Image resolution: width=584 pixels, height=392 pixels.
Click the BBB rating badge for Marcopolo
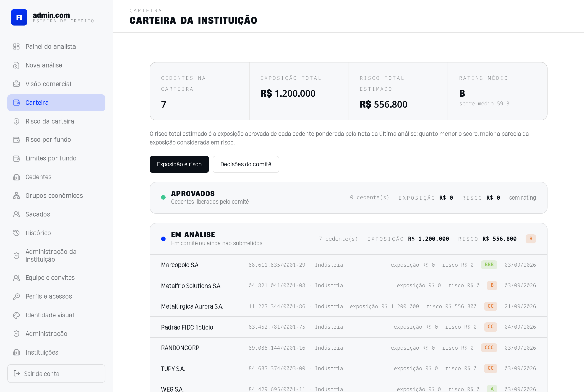489,265
